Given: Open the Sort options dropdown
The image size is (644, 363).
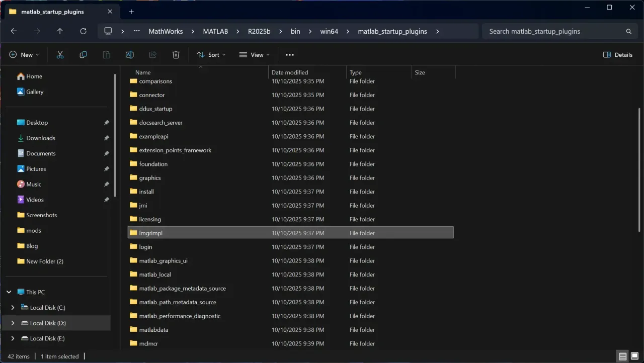Looking at the screenshot, I should click(211, 55).
